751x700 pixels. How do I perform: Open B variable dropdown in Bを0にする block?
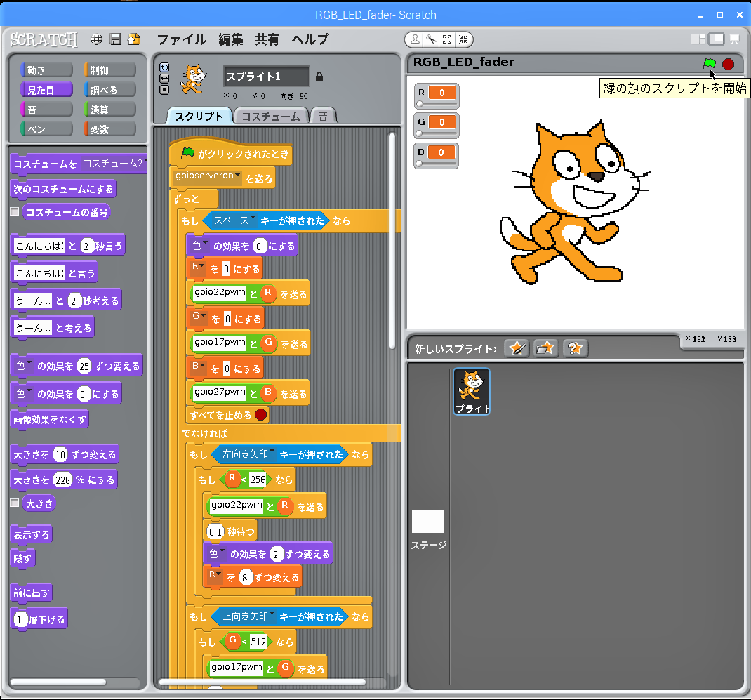click(202, 366)
